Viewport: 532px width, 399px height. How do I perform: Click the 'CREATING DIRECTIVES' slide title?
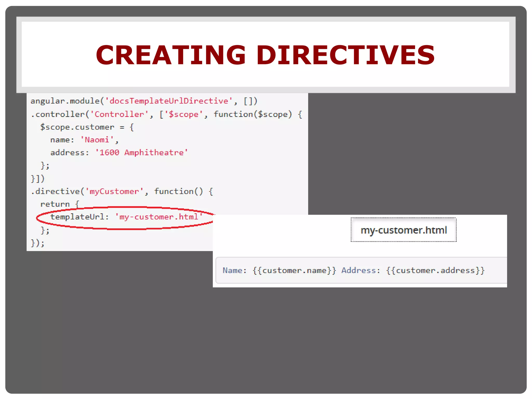(265, 55)
